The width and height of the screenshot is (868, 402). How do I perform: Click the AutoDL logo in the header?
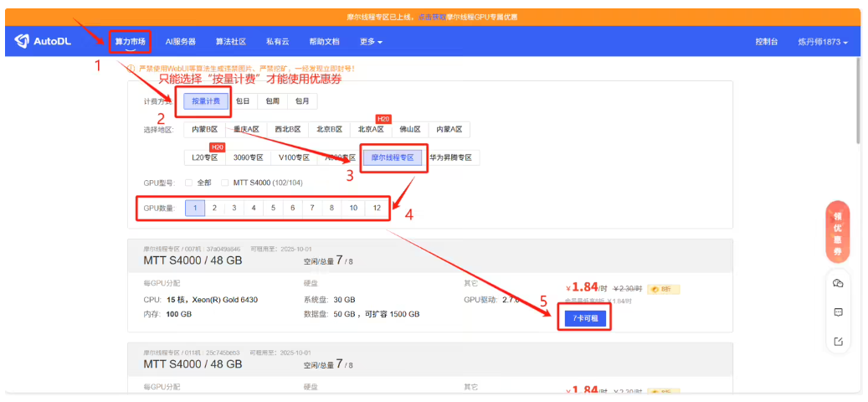tap(43, 42)
